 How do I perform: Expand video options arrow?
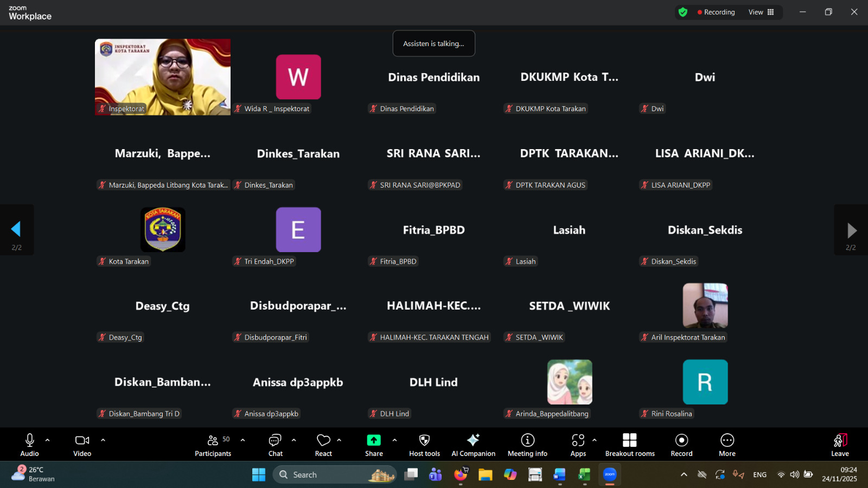(x=103, y=440)
